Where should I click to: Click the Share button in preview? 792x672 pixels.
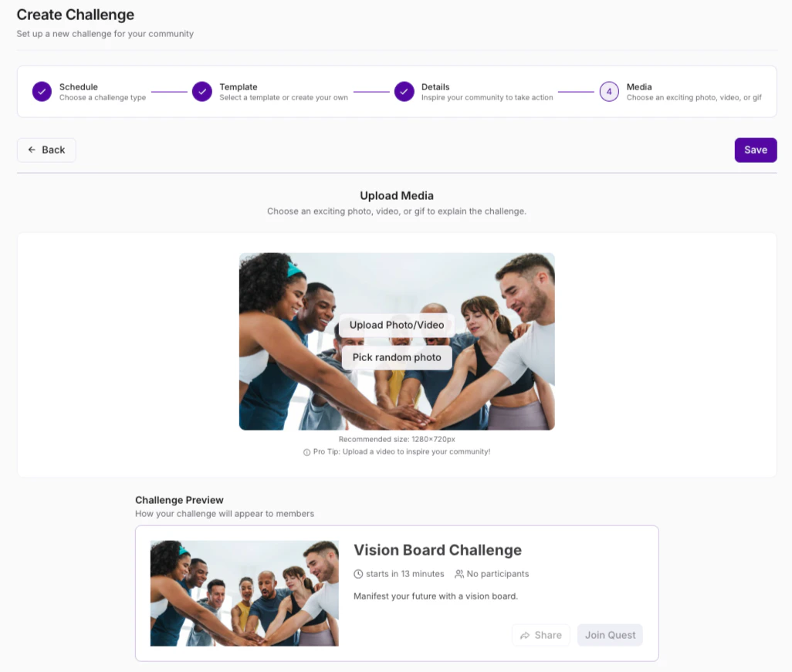pos(541,635)
